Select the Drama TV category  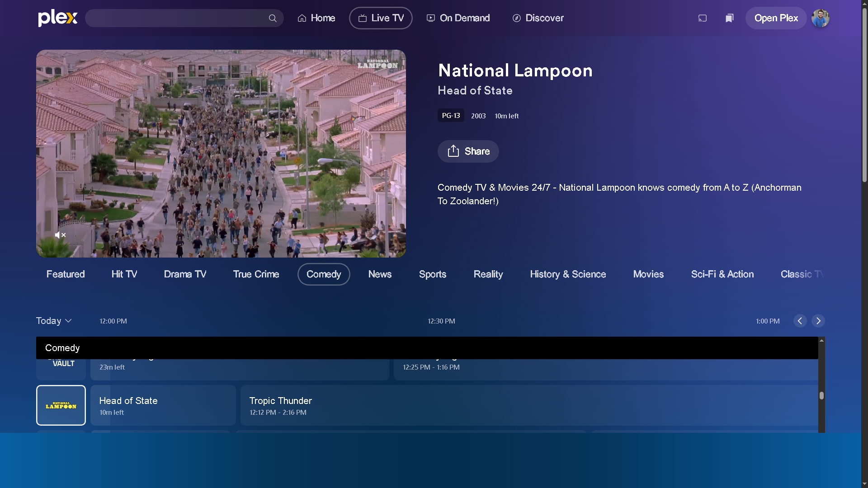(185, 274)
